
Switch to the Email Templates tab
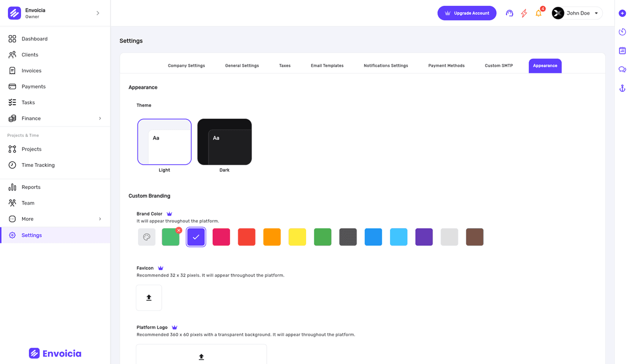tap(327, 66)
